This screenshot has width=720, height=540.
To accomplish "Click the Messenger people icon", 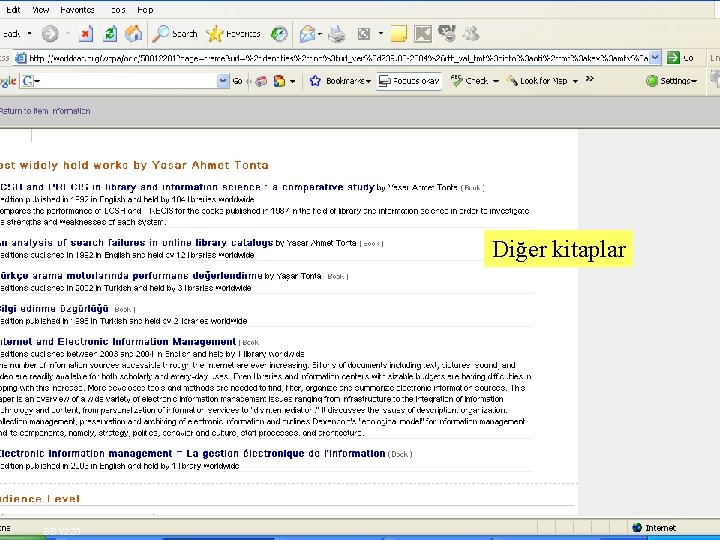I will click(471, 34).
